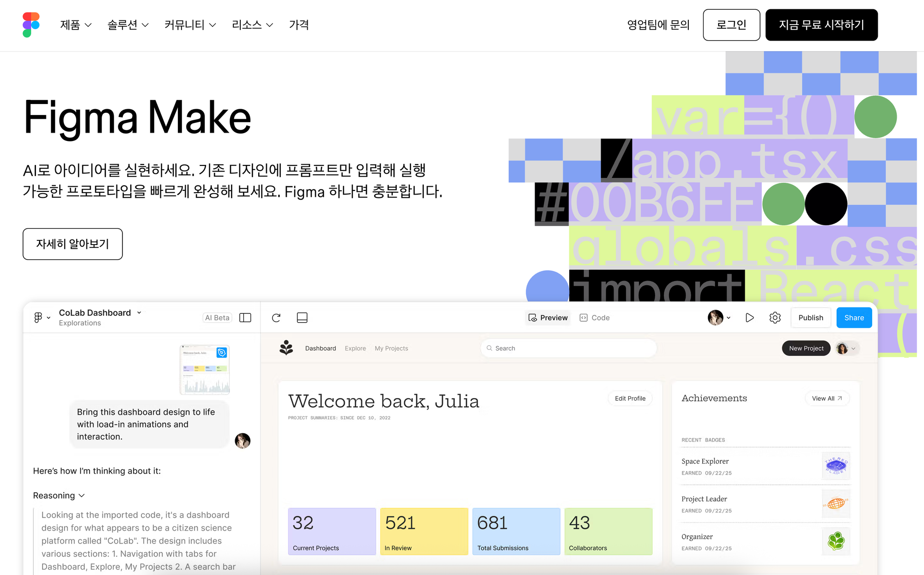Image resolution: width=924 pixels, height=575 pixels.
Task: Toggle the sidebar panel layout icon
Action: pos(245,318)
